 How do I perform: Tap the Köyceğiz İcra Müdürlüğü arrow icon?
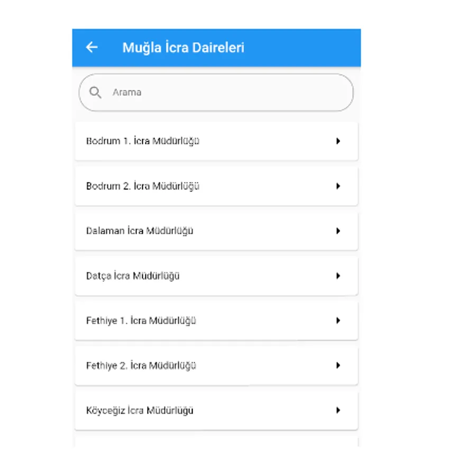tap(338, 410)
